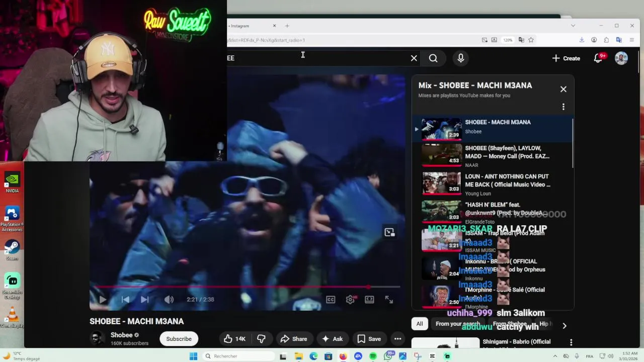This screenshot has height=362, width=644.
Task: Open options for Shinigami - Babrio video
Action: (571, 342)
